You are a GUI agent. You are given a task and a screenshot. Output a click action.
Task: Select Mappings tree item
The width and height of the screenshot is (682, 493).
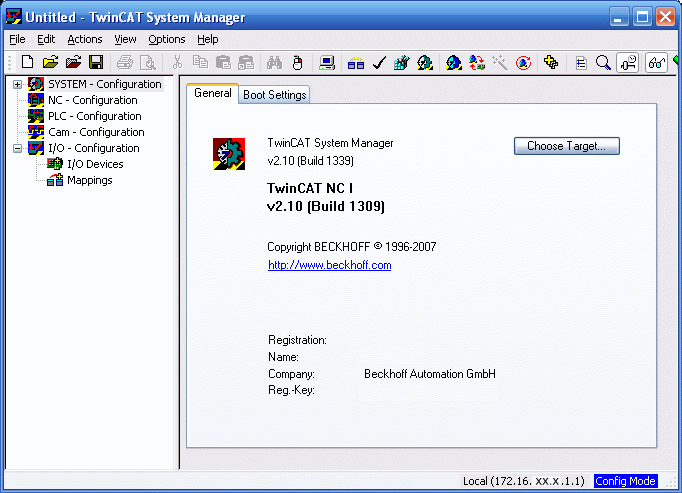tap(90, 180)
